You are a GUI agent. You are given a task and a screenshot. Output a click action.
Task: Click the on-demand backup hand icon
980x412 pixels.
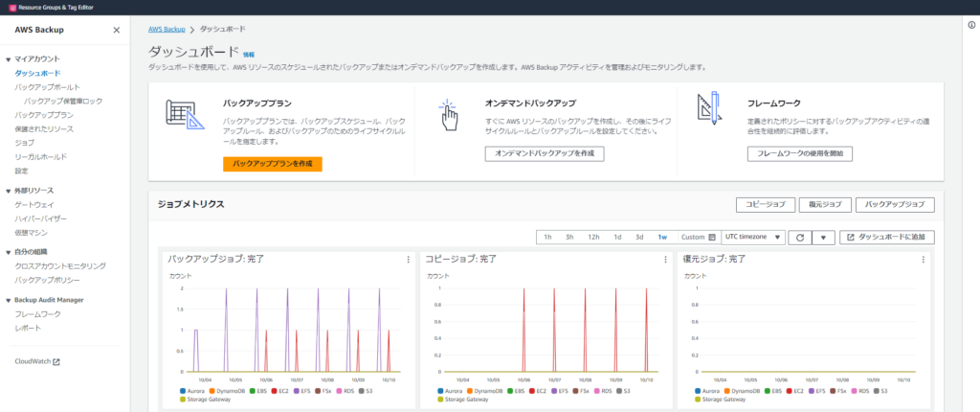coord(448,114)
